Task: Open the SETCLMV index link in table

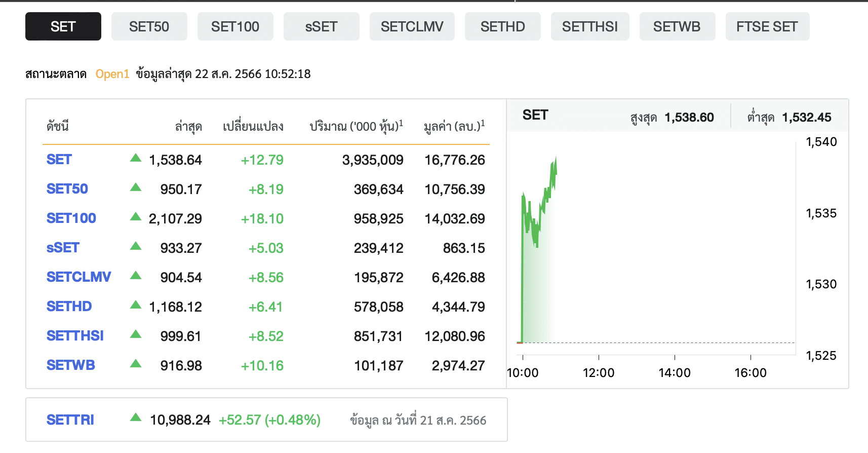Action: [x=79, y=277]
